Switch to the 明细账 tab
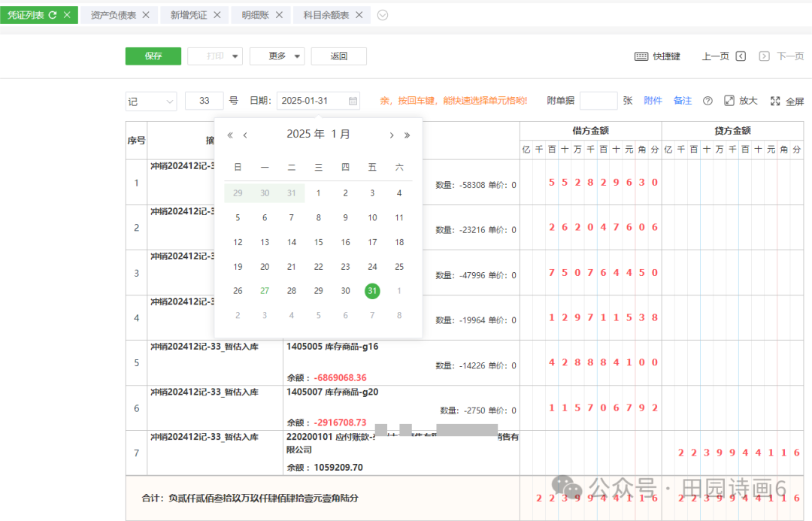The width and height of the screenshot is (812, 521). click(x=255, y=15)
